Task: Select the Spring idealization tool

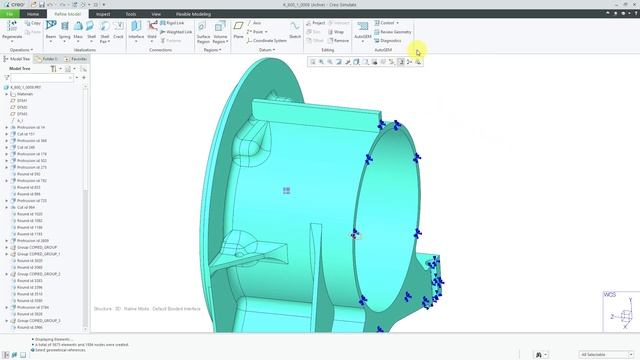Action: click(x=64, y=26)
